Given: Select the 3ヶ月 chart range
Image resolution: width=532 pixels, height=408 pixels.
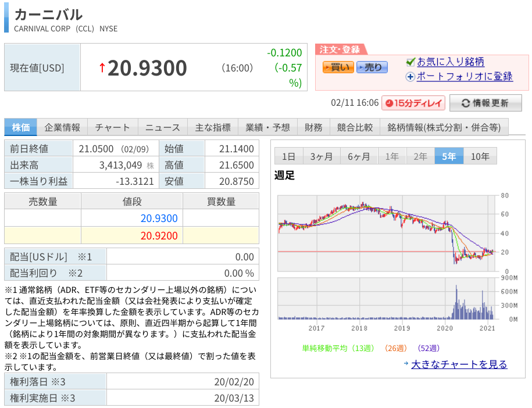Looking at the screenshot, I should (322, 156).
